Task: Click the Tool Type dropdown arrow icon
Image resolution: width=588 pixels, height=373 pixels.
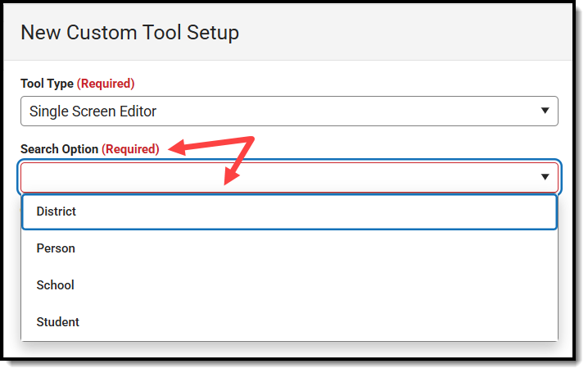Action: pos(545,111)
